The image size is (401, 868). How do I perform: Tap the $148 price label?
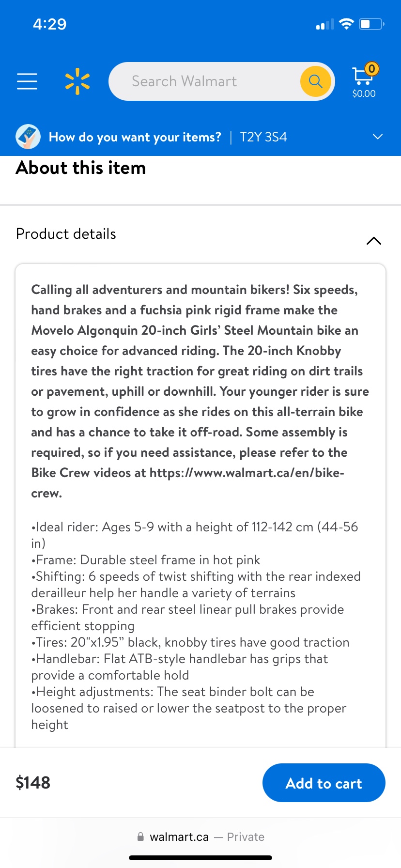pos(33,783)
